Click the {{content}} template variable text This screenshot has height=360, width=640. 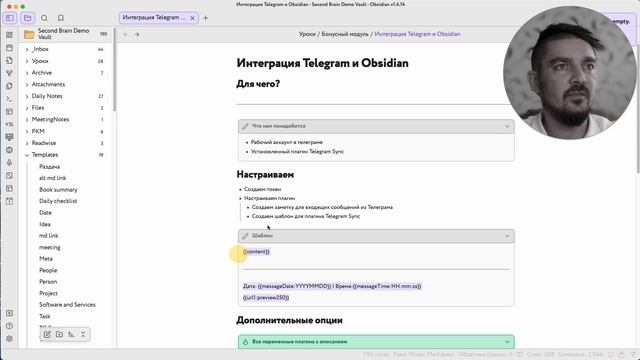(256, 252)
